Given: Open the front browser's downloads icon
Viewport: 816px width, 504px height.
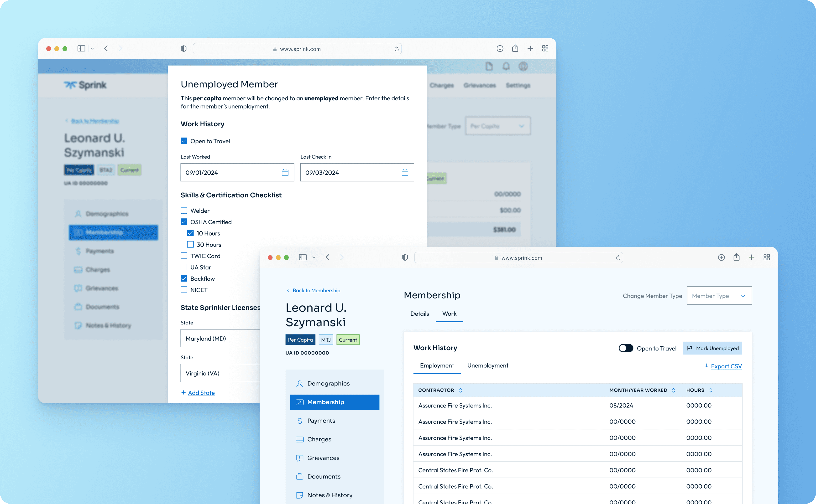Looking at the screenshot, I should tap(721, 257).
